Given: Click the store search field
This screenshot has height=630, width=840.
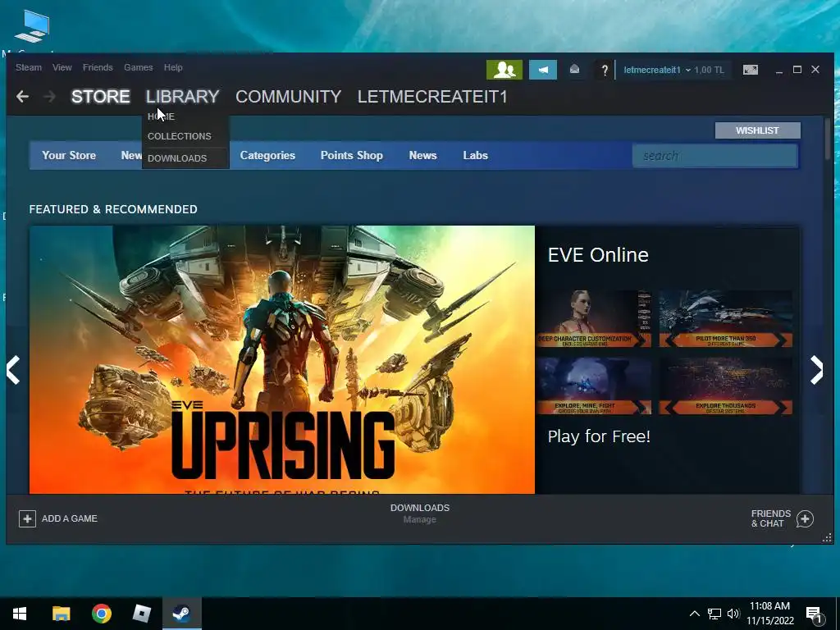Looking at the screenshot, I should (714, 156).
